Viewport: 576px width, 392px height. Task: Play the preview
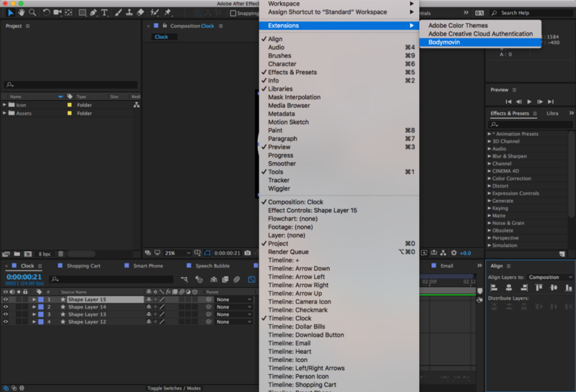click(x=529, y=101)
